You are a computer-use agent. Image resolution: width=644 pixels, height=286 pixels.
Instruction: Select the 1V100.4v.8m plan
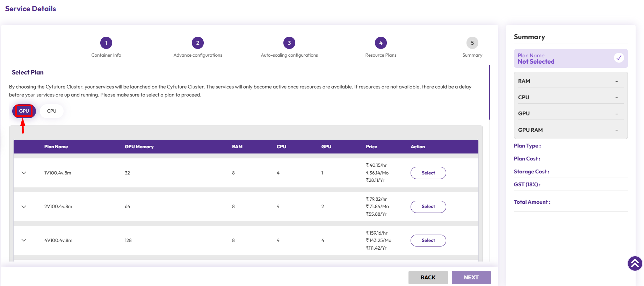coord(428,173)
